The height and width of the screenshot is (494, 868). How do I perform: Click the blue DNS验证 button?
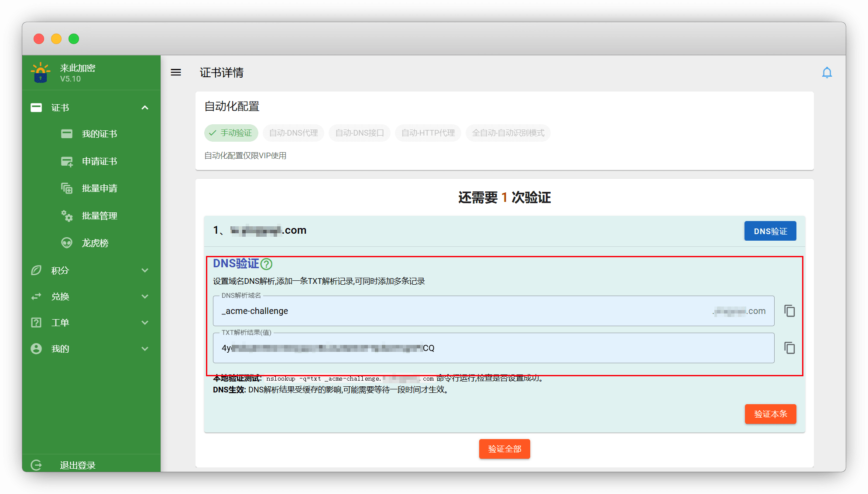point(770,231)
